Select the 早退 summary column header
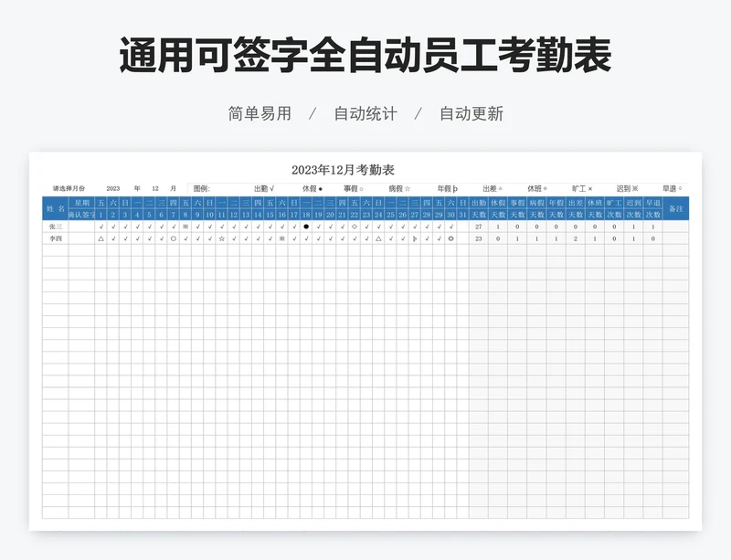The height and width of the screenshot is (560, 731). tap(653, 209)
